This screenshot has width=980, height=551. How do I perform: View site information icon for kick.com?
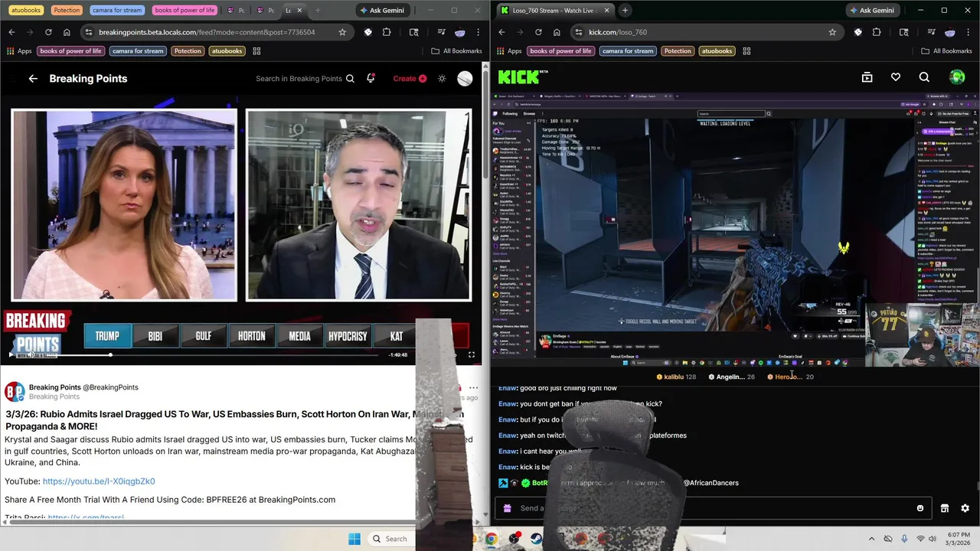[577, 32]
